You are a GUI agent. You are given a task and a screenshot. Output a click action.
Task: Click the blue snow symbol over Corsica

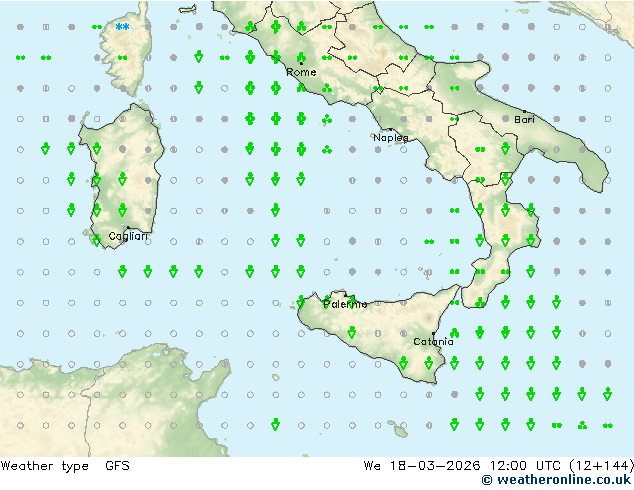click(123, 27)
